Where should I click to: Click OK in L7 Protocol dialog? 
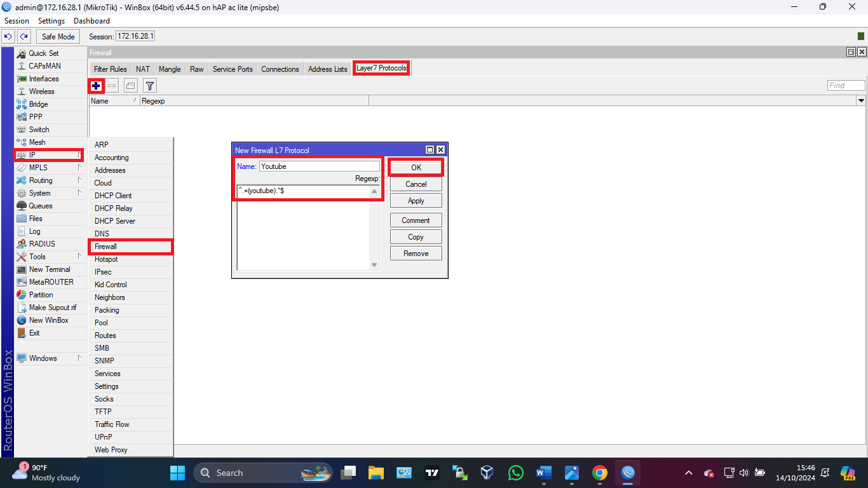[416, 167]
